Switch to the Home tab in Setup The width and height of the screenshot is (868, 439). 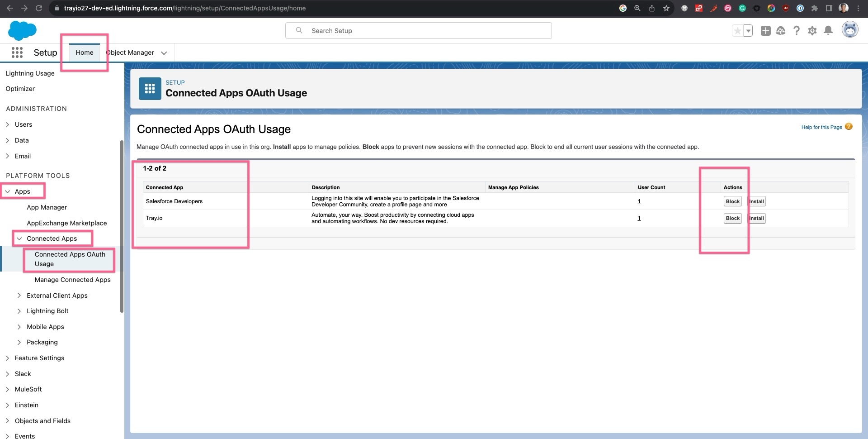[84, 52]
